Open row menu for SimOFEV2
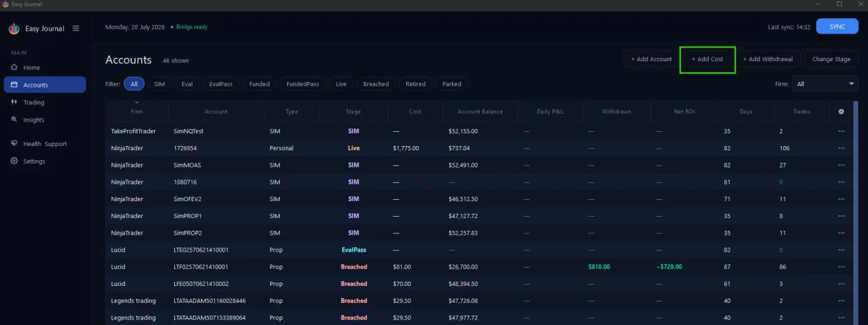This screenshot has width=868, height=325. 841,199
